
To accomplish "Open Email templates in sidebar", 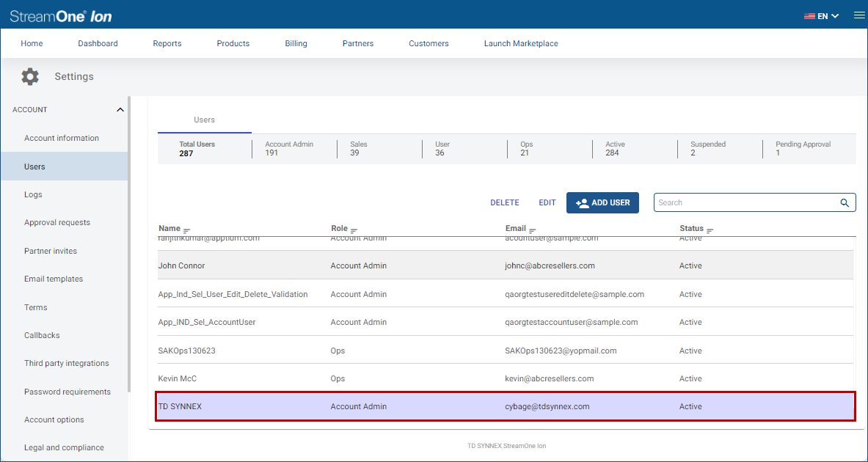I will coord(54,279).
